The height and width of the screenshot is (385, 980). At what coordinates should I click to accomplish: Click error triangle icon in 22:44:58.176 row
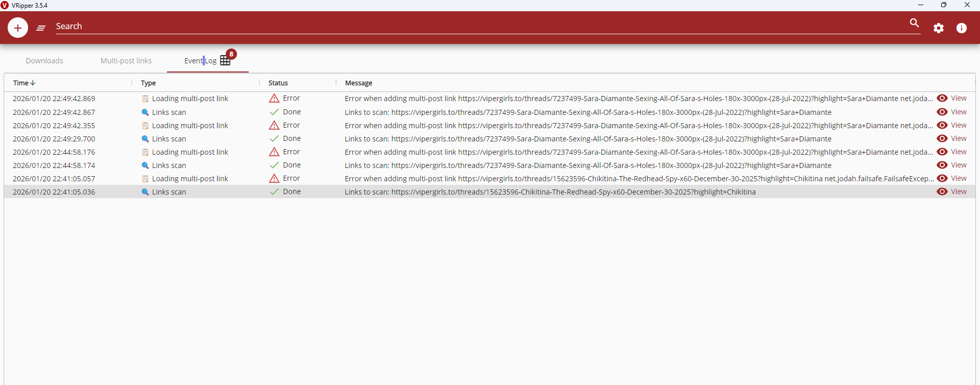[274, 152]
